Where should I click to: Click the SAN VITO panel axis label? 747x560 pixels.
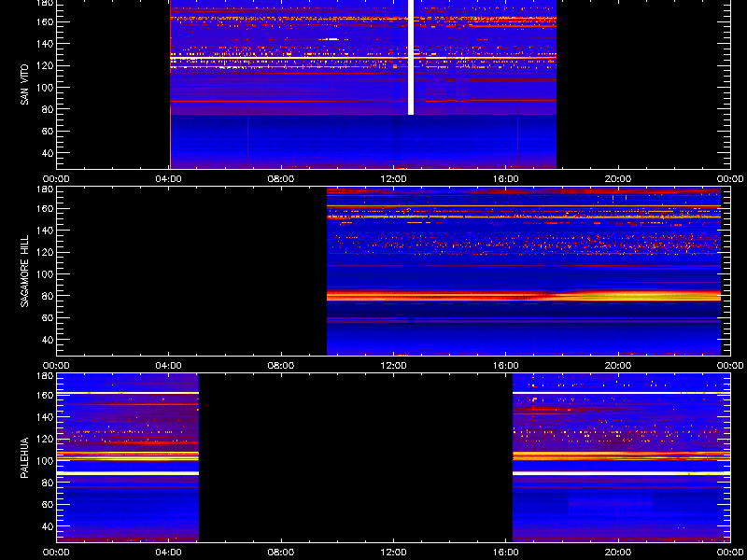click(x=25, y=85)
